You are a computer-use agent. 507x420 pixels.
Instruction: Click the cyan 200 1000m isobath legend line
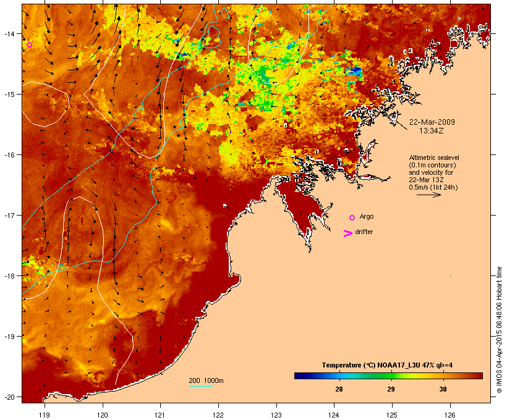coord(201,386)
